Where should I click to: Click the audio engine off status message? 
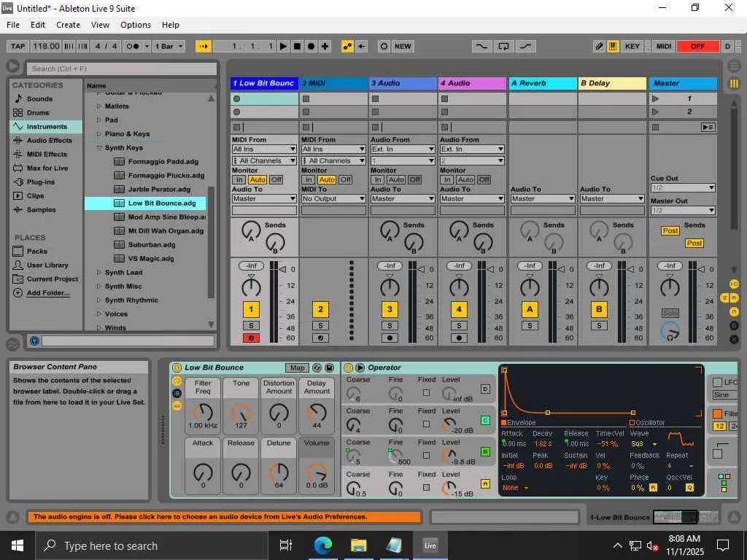(x=225, y=517)
